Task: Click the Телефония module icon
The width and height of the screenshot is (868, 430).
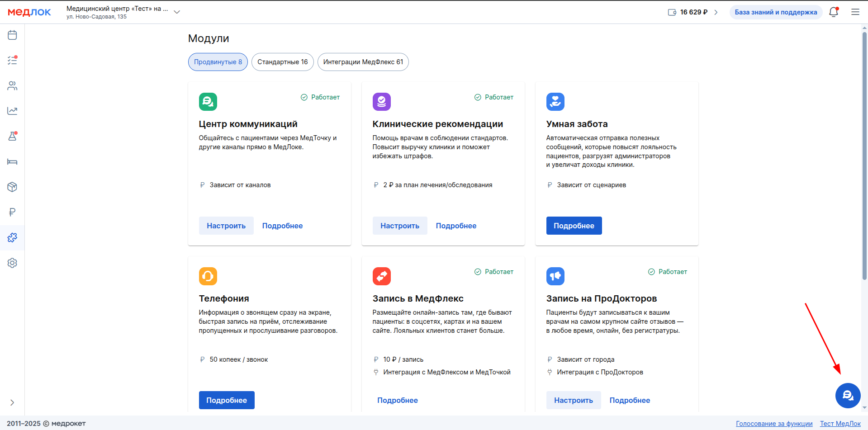Action: [x=208, y=276]
